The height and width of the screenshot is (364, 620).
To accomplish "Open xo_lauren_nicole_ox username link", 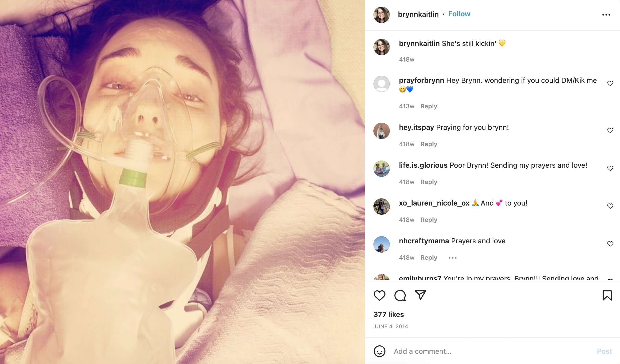I will click(434, 203).
